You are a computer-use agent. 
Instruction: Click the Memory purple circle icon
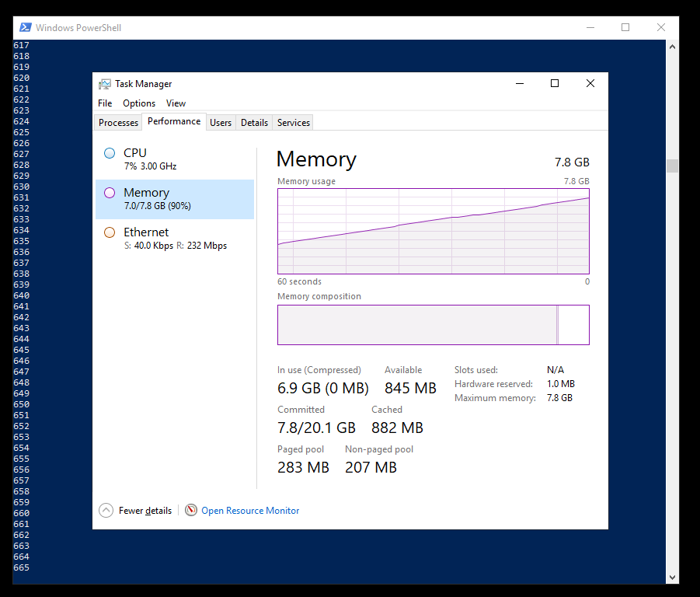110,193
